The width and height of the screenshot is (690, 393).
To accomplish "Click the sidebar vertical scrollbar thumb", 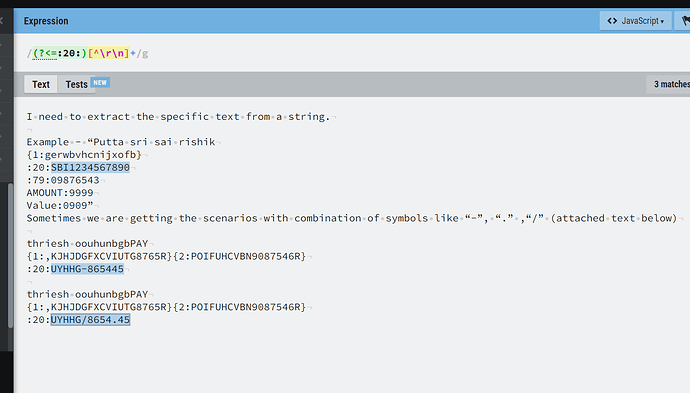I will (11, 255).
